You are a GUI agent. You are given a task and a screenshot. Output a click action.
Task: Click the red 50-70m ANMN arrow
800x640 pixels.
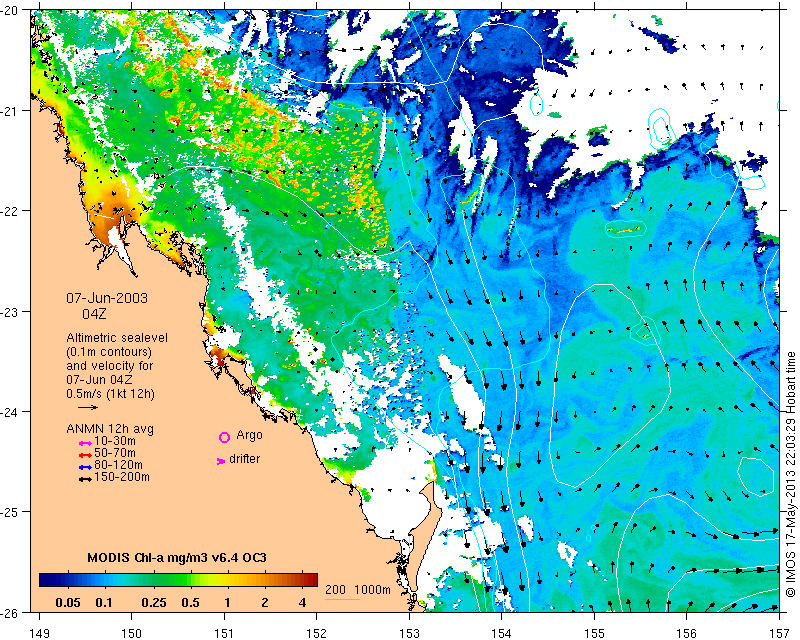85,455
